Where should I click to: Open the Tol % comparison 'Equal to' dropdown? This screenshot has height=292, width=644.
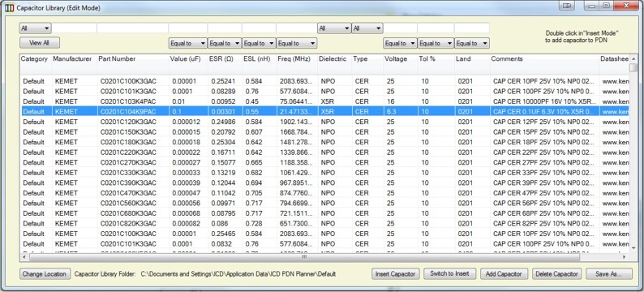436,43
